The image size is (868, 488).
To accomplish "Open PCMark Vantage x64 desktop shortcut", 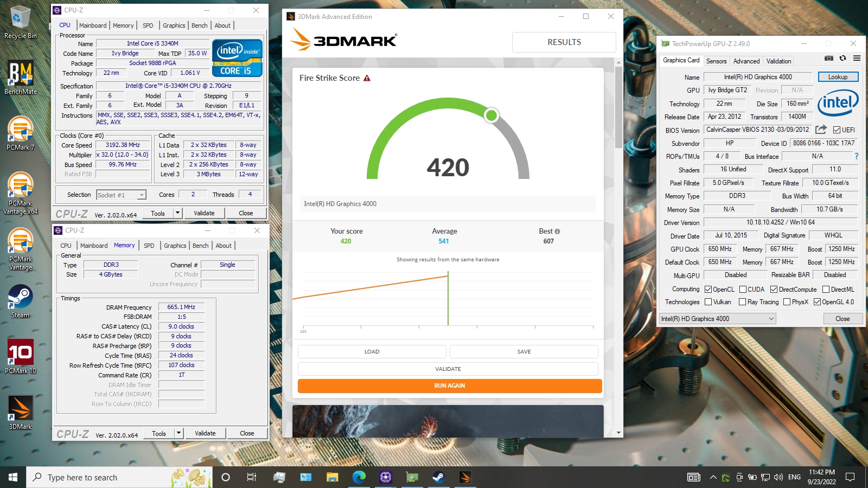I will click(21, 193).
